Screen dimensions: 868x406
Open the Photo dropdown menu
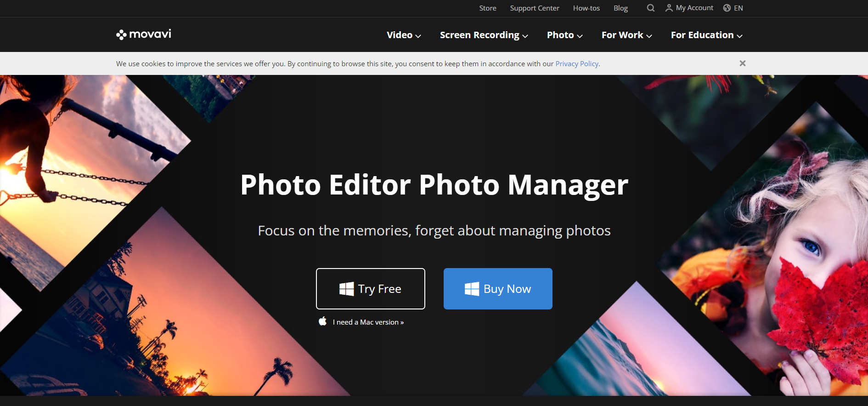564,35
